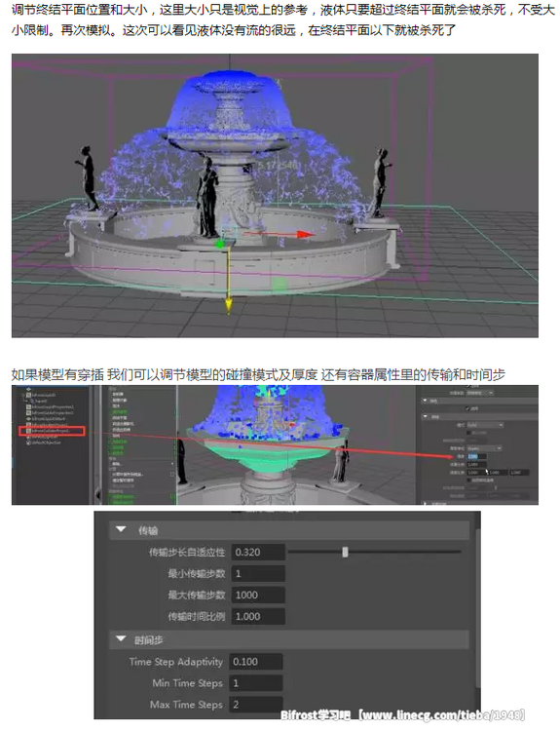
Task: Click the 传输 section header label
Action: [x=148, y=530]
